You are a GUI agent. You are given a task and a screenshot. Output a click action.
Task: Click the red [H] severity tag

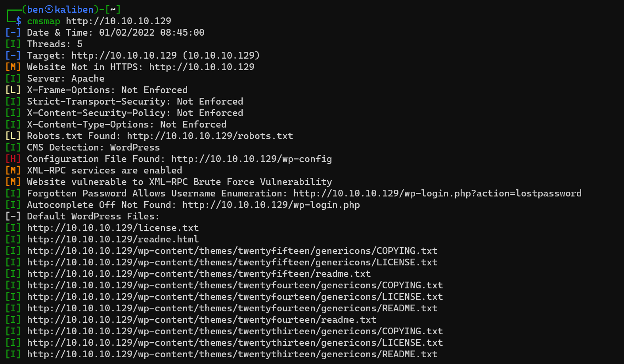(13, 159)
